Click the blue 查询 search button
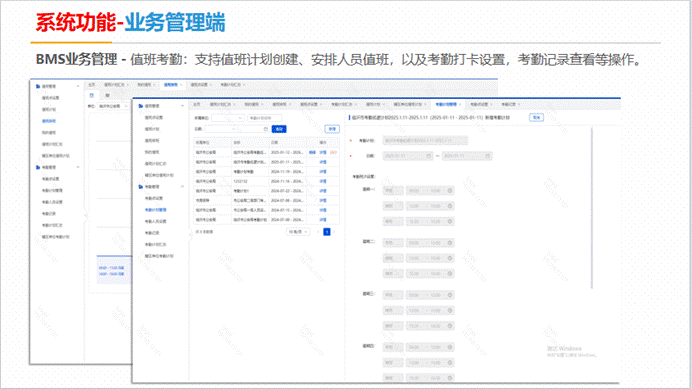 279,129
